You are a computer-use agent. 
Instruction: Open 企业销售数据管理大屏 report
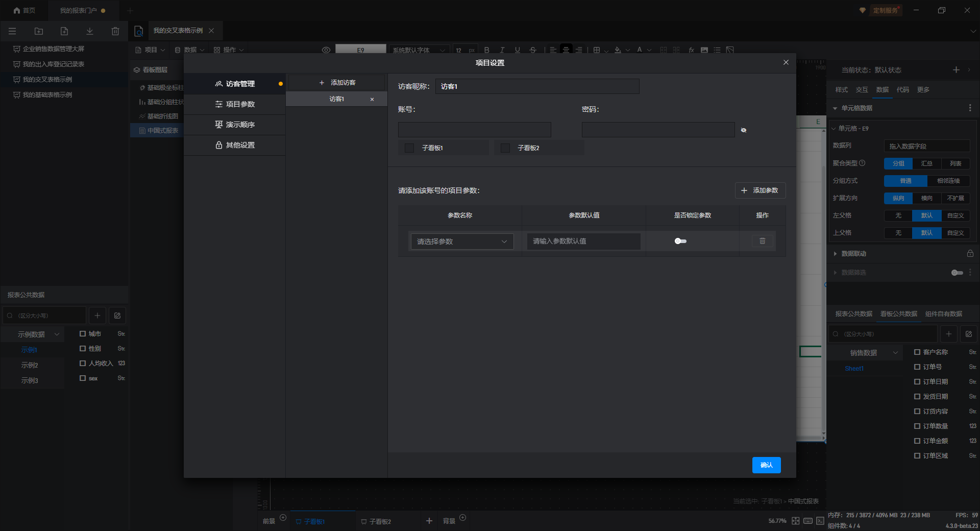[49, 49]
